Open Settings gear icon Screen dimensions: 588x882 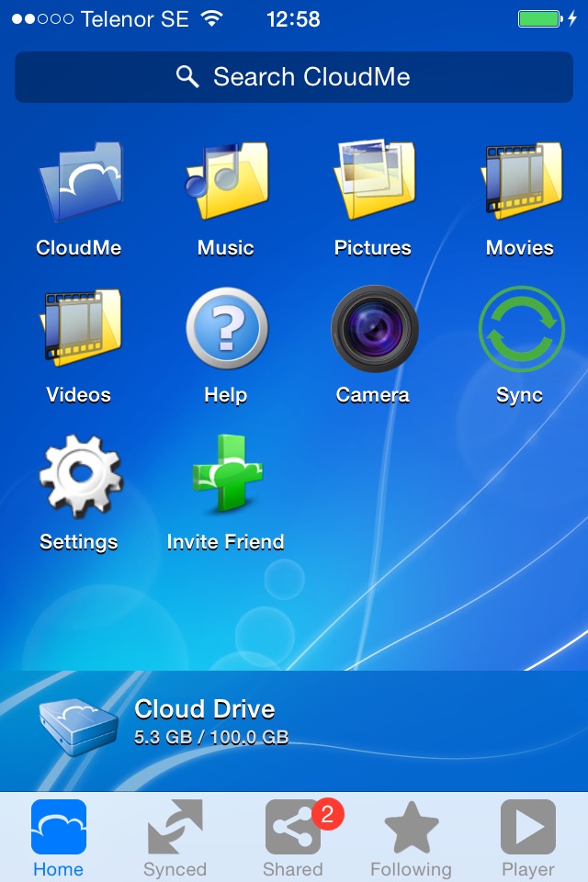click(x=81, y=476)
